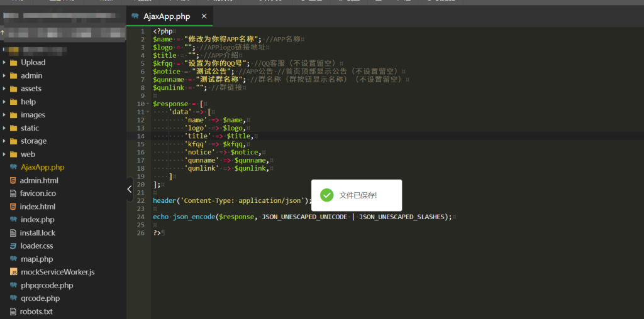Collapse code fold arrow on line 11
The width and height of the screenshot is (644, 319).
pyautogui.click(x=148, y=112)
